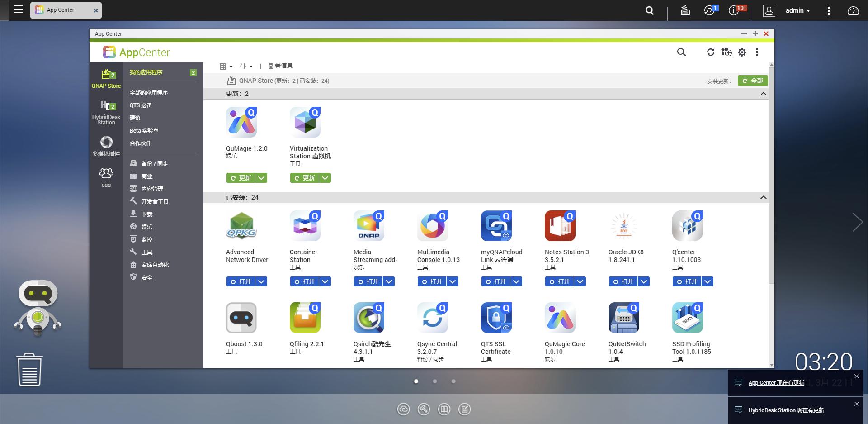The height and width of the screenshot is (424, 868).
Task: Open the QTS main menu hamburger icon
Action: pos(19,10)
